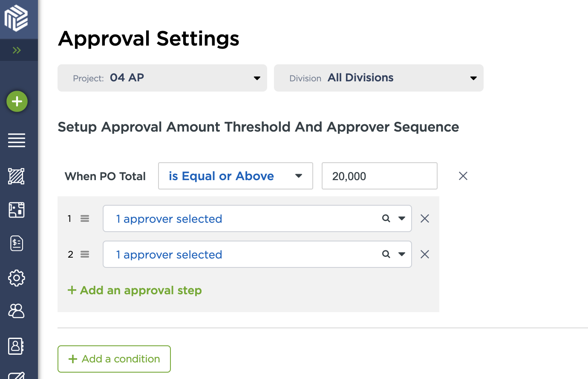Open the Division All Divisions dropdown
This screenshot has width=588, height=379.
[378, 78]
